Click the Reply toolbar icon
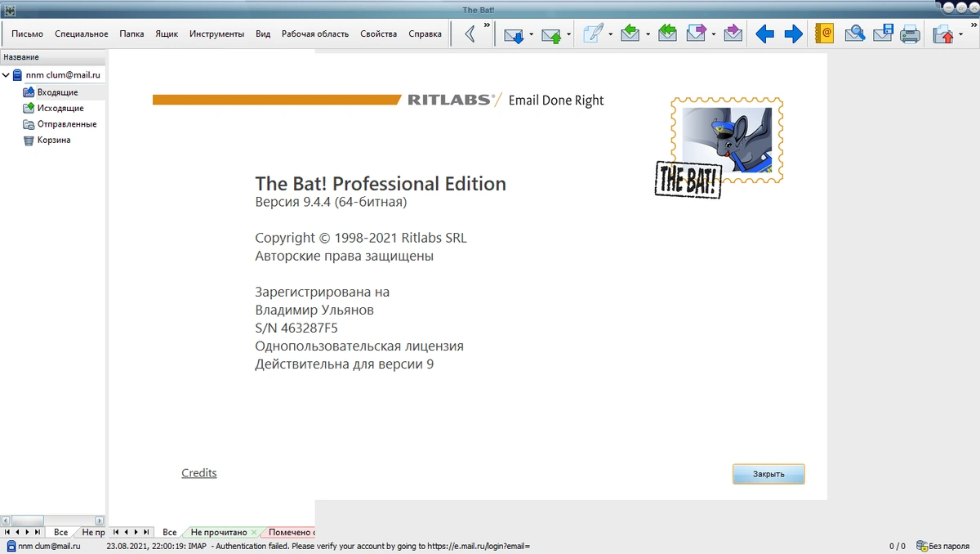The height and width of the screenshot is (554, 980). coord(630,34)
